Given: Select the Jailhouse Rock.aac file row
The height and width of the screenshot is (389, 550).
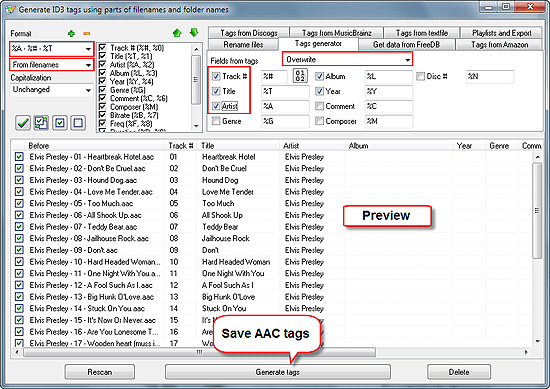Looking at the screenshot, I should coord(89,239).
